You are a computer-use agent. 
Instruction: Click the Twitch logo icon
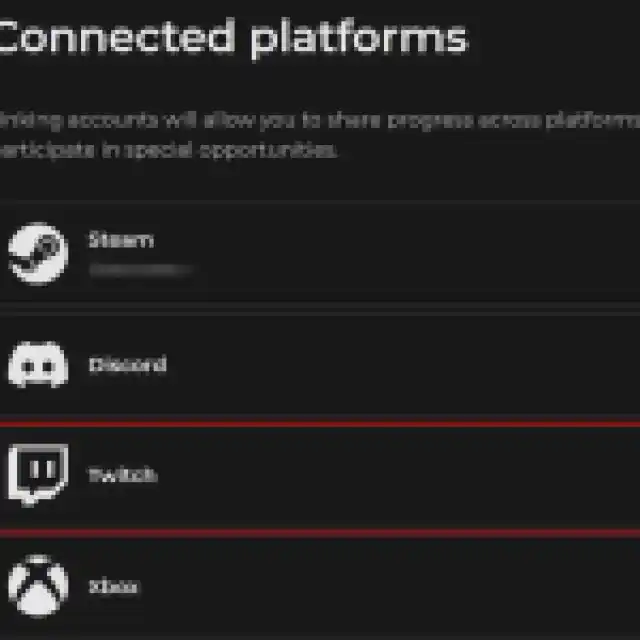coord(38,474)
